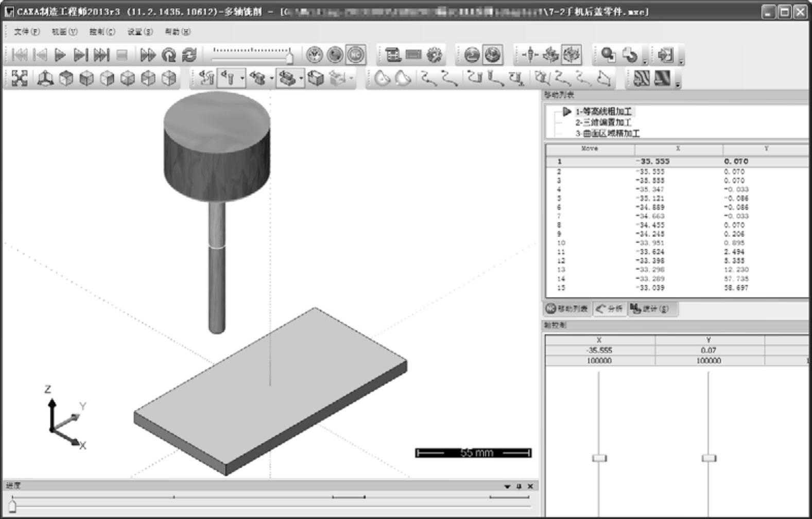812x519 pixels.
Task: Switch to the 分析 tab
Action: click(x=610, y=308)
